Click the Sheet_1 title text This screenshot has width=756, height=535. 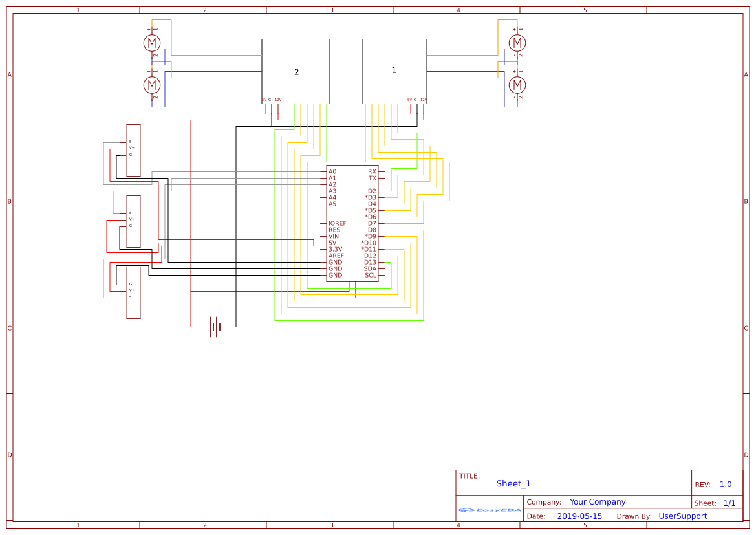pyautogui.click(x=513, y=483)
